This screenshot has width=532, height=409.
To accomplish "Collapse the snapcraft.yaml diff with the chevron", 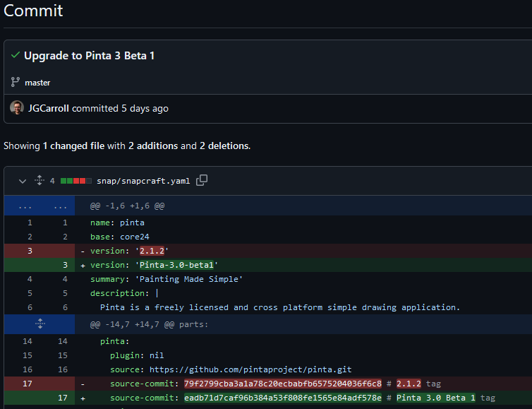I will pos(21,181).
